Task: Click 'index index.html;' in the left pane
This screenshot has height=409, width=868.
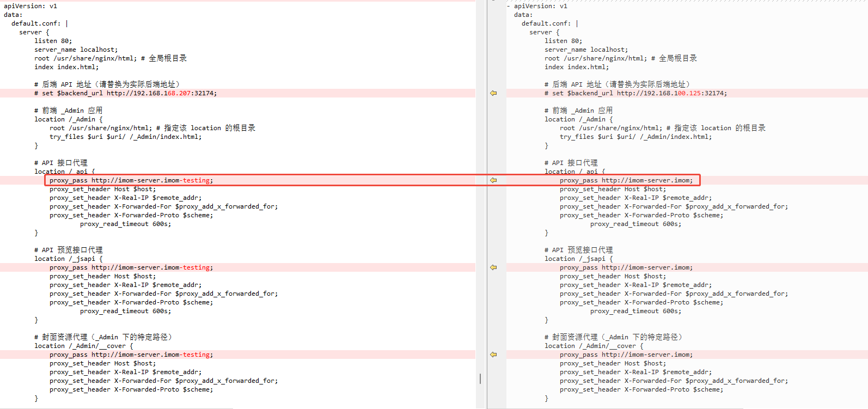Action: (x=66, y=67)
